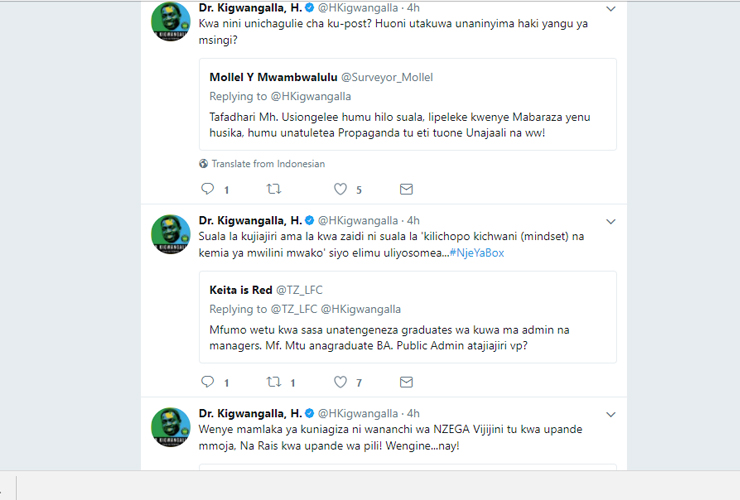
Task: Retweet the 'Kwa nini unichagulie' tweet
Action: coord(274,189)
